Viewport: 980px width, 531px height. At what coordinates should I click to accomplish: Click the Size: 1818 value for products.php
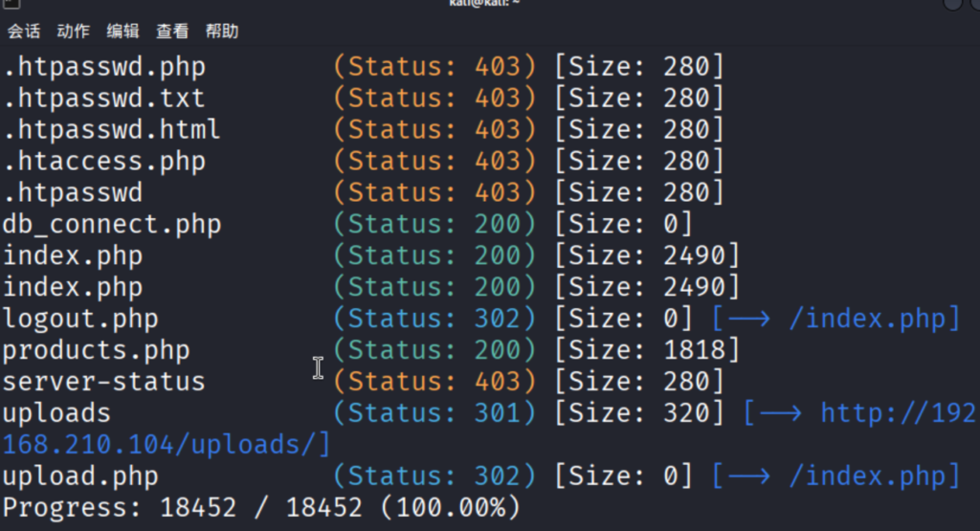[x=647, y=350]
